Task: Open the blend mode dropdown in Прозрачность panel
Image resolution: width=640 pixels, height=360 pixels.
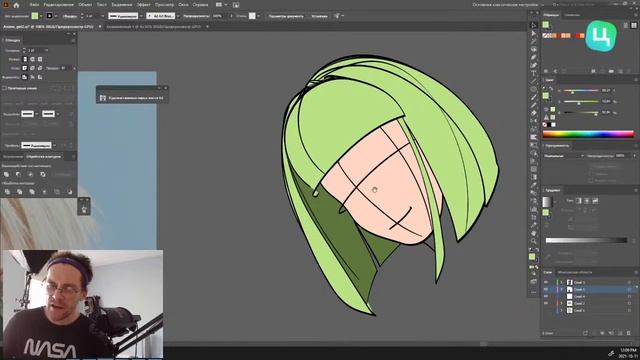Action: point(564,156)
